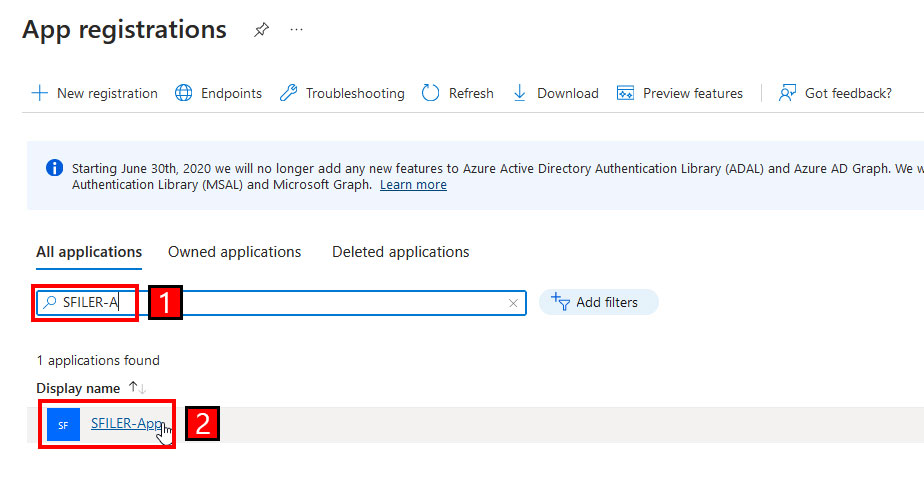This screenshot has width=924, height=500.
Task: Open Troubleshooting from the toolbar
Action: coord(355,93)
